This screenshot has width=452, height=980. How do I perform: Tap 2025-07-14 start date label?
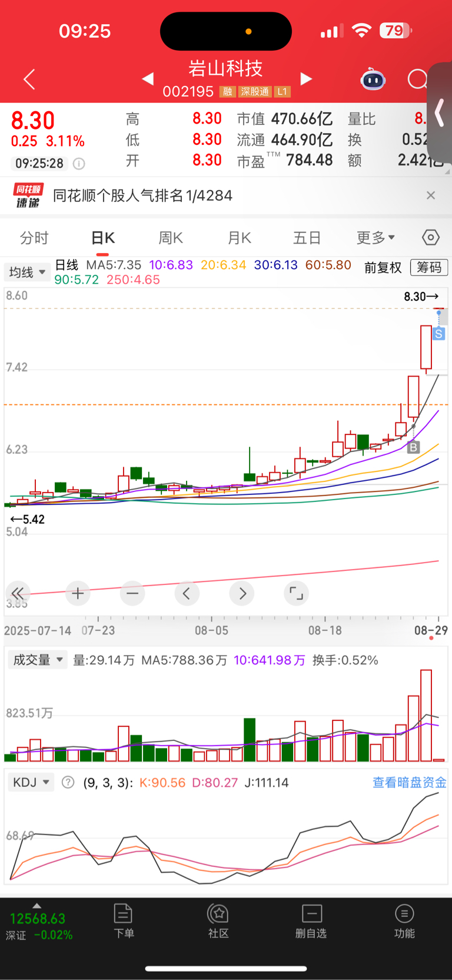tap(38, 630)
